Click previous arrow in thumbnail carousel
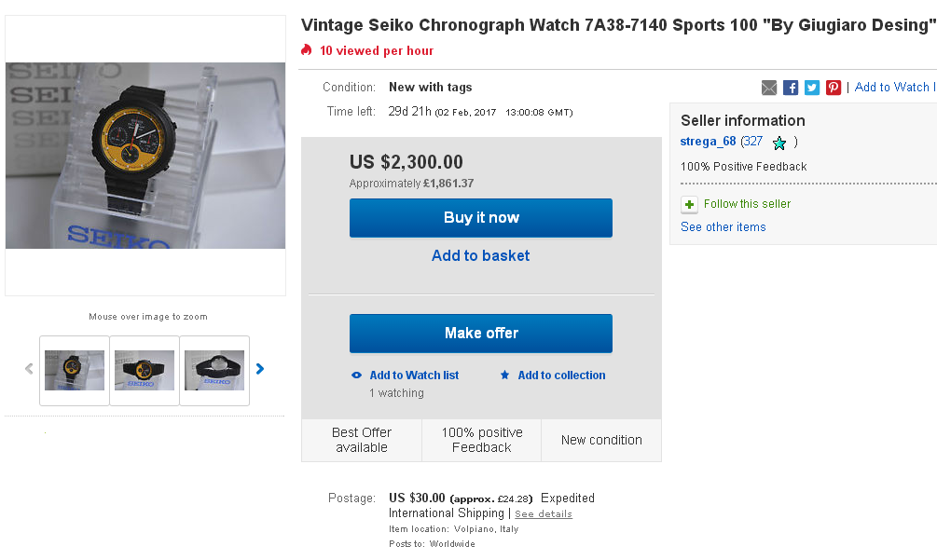This screenshot has height=560, width=937. tap(29, 369)
